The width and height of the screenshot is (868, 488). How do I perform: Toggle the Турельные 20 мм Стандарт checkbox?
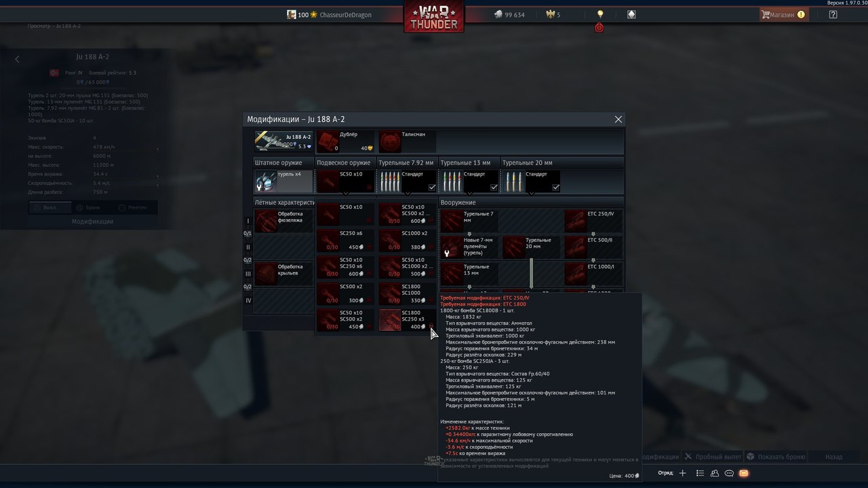coord(556,188)
